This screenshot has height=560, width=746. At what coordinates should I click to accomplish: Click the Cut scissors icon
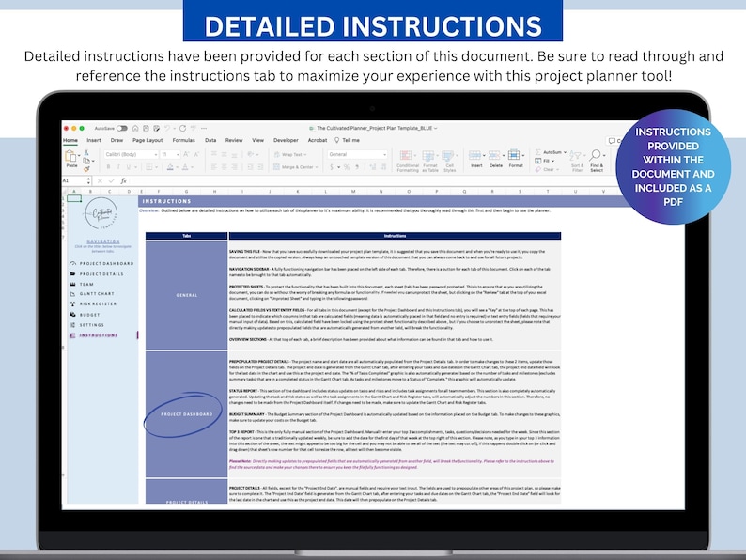[86, 153]
